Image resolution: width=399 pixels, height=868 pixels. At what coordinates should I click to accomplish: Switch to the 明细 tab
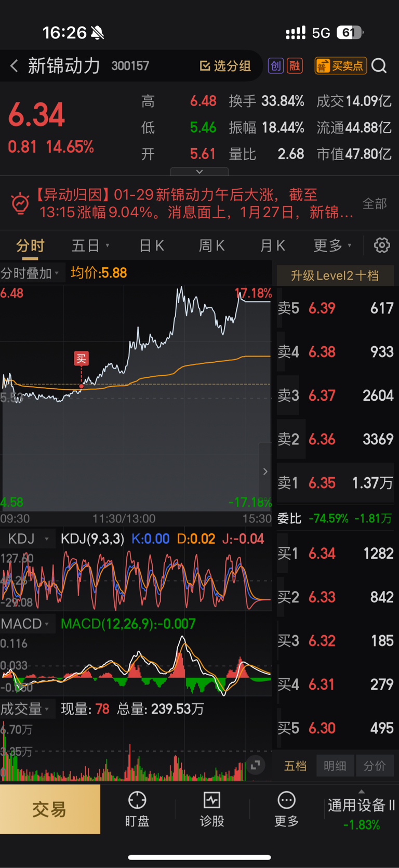335,766
